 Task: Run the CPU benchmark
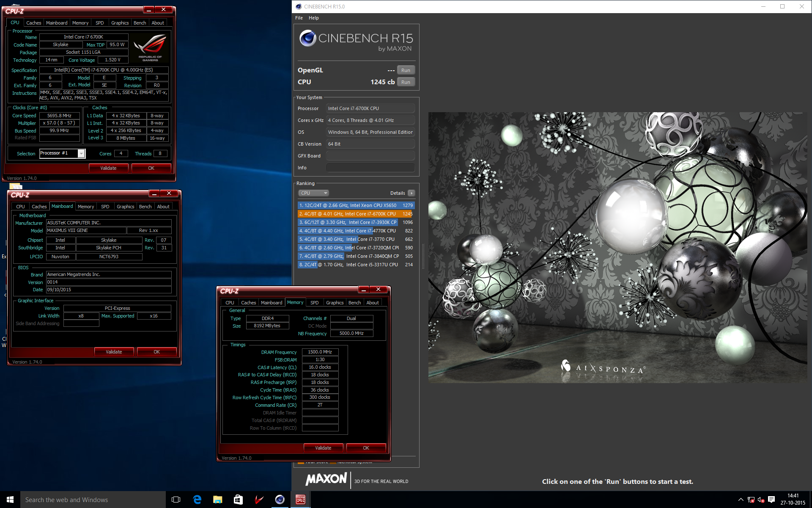(406, 82)
